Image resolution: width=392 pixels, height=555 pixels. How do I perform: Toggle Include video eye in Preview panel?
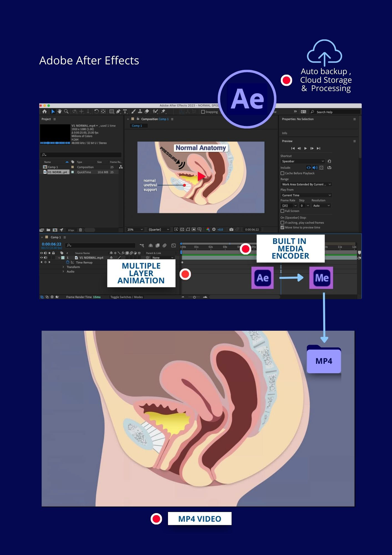[308, 168]
